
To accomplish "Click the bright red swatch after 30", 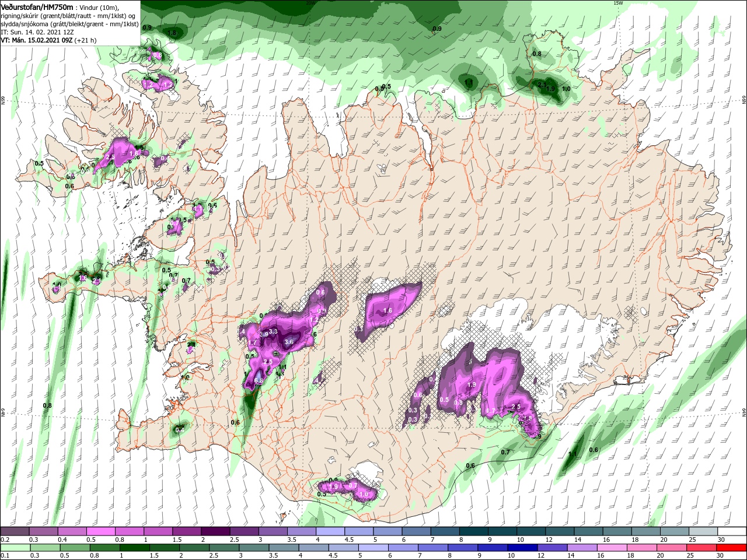I will pos(732,548).
